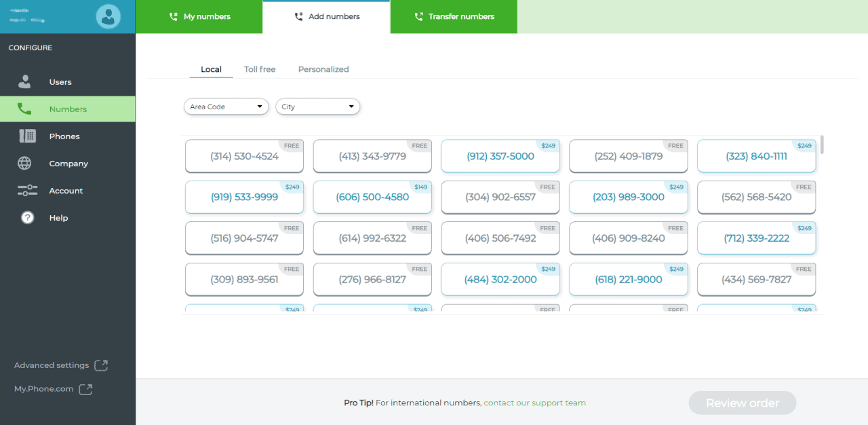Select the Numbers sidebar icon
This screenshot has width=868, height=425.
click(x=25, y=109)
